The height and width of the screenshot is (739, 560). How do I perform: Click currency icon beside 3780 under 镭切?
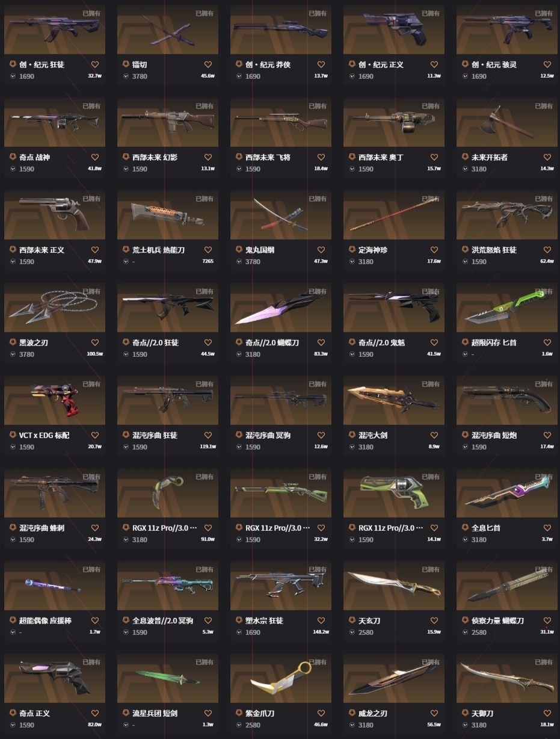[x=126, y=76]
